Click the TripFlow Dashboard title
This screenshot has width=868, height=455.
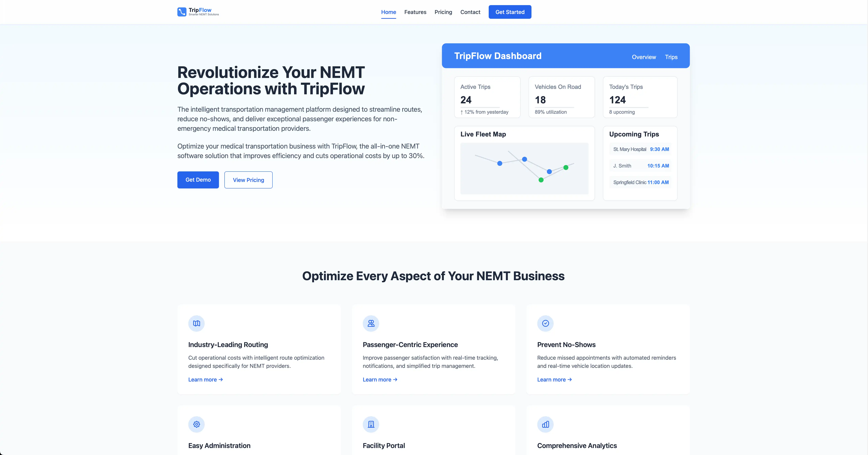point(498,56)
